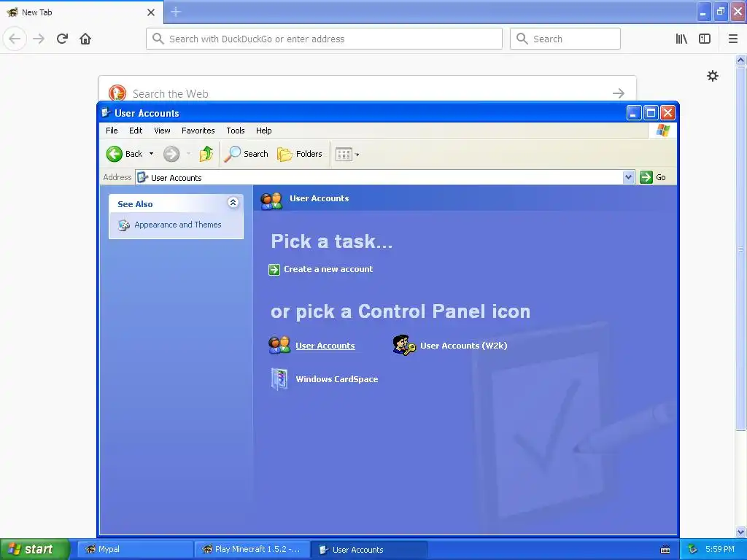Image resolution: width=747 pixels, height=560 pixels.
Task: Go up one folder level icon
Action: click(x=206, y=154)
